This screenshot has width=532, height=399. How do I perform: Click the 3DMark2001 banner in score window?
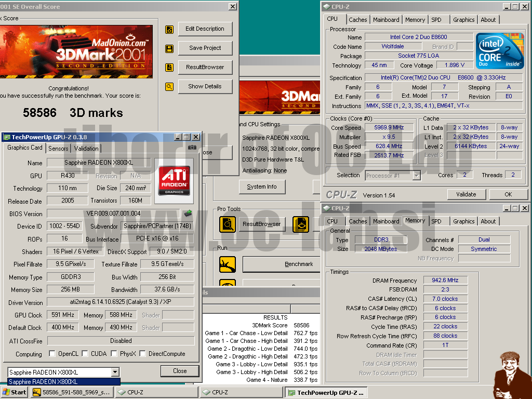click(x=76, y=51)
